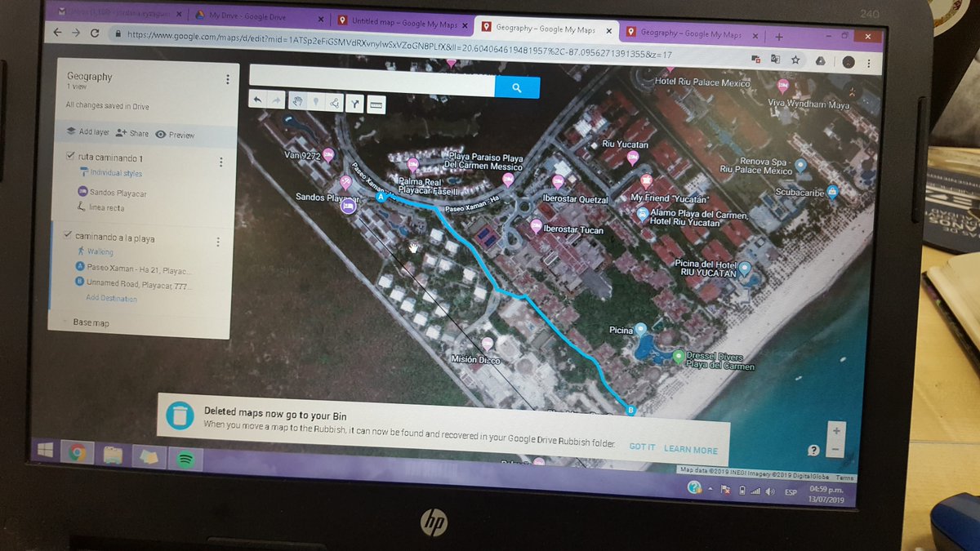The image size is (980, 551).
Task: Click the Scubacaribe marker
Action: click(832, 193)
